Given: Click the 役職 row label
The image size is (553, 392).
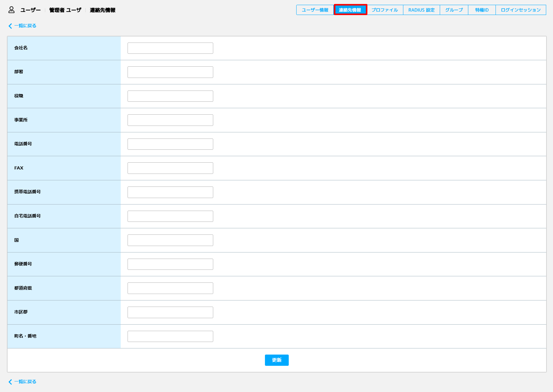Looking at the screenshot, I should (x=19, y=96).
